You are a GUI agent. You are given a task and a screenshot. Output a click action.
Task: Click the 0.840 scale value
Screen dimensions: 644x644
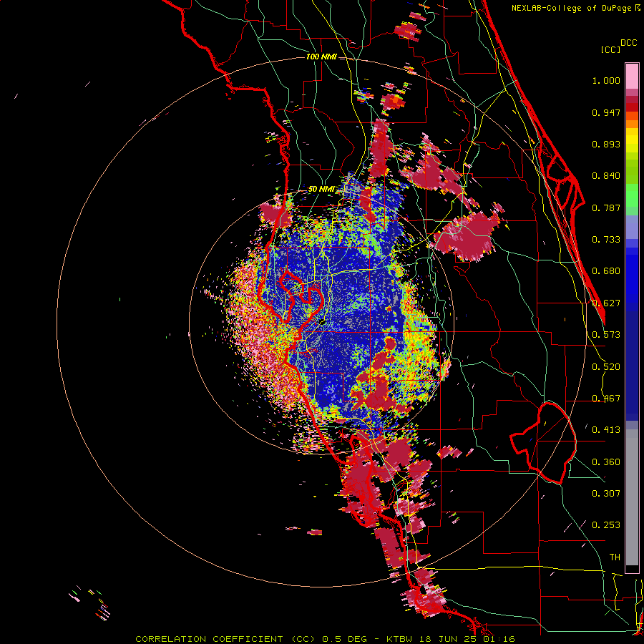606,176
